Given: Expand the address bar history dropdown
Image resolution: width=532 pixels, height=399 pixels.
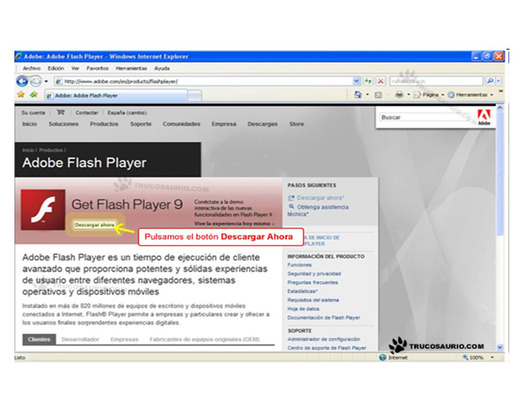Looking at the screenshot, I should click(356, 81).
